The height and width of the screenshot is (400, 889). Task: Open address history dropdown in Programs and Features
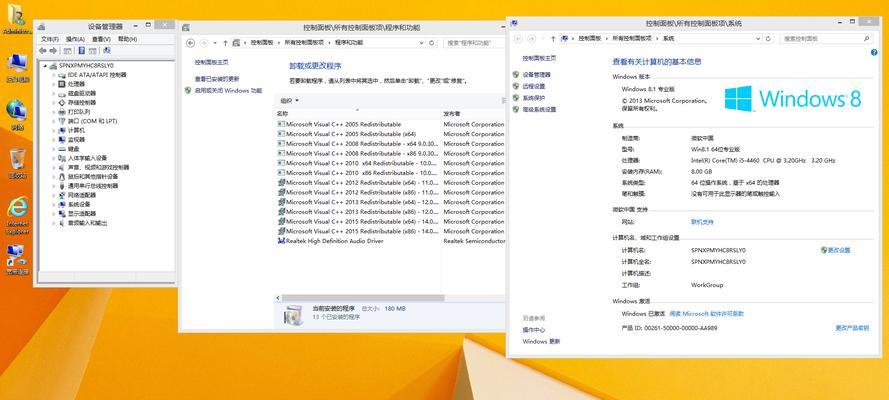(421, 42)
